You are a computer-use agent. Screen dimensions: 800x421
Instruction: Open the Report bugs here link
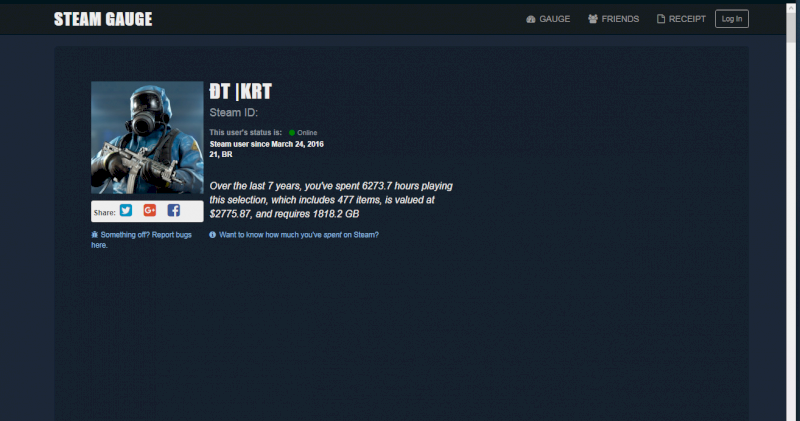point(141,240)
